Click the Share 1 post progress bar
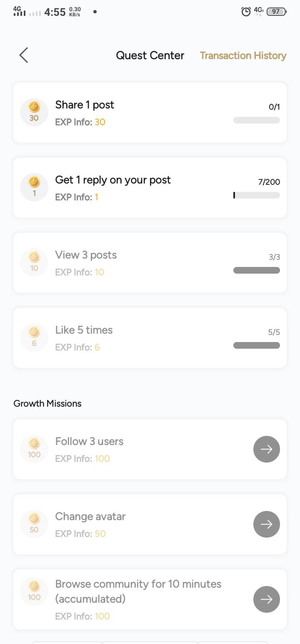 (x=257, y=120)
